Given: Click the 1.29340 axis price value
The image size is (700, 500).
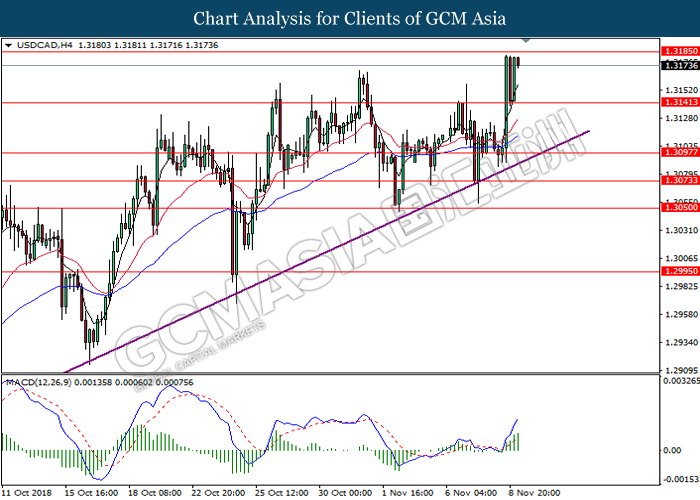Looking at the screenshot, I should [x=681, y=342].
